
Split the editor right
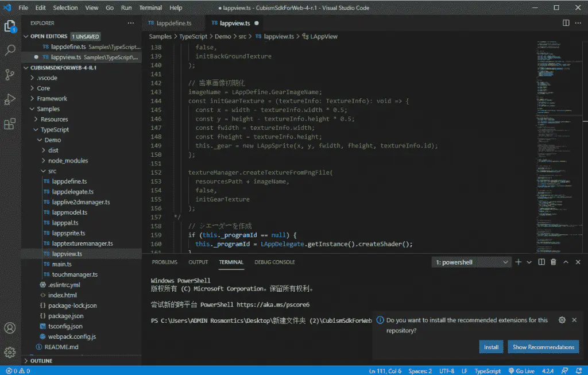point(566,23)
